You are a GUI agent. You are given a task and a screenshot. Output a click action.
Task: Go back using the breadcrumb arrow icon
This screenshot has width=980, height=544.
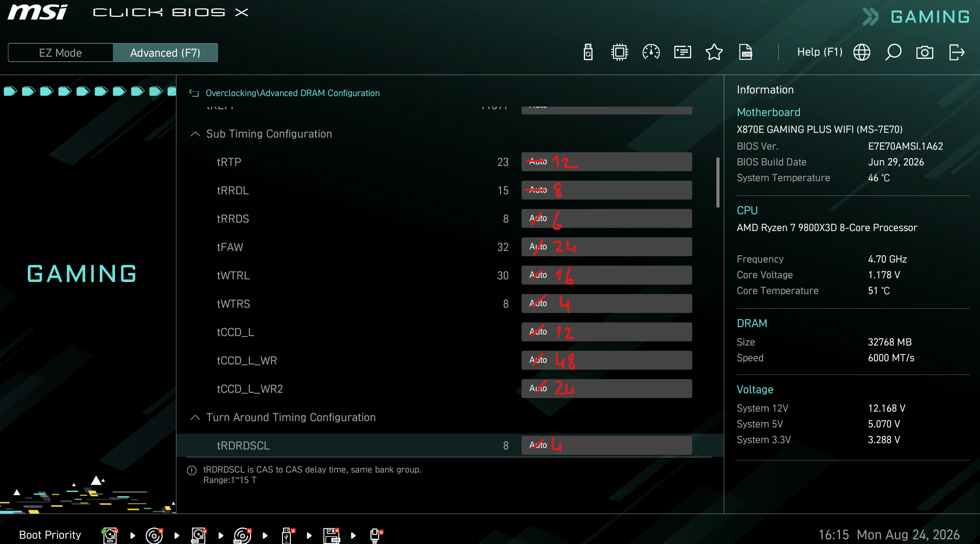[194, 93]
